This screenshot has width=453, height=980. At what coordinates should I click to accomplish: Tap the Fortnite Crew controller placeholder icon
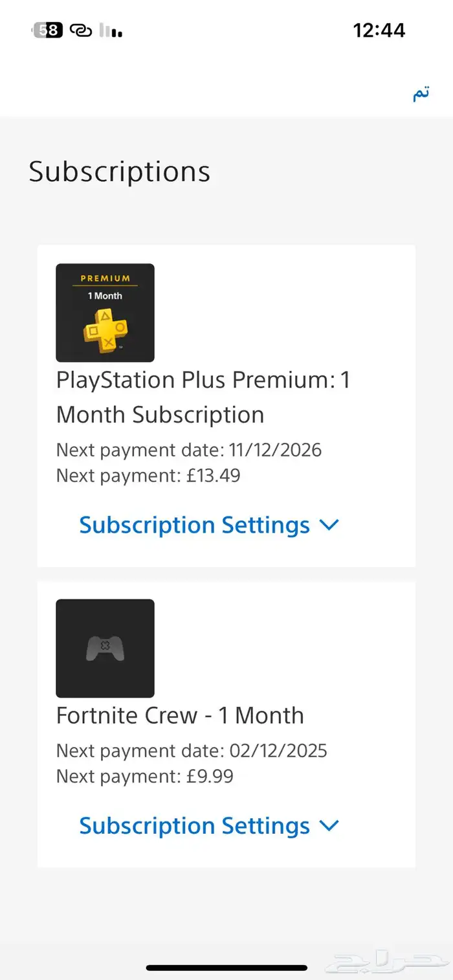point(105,648)
